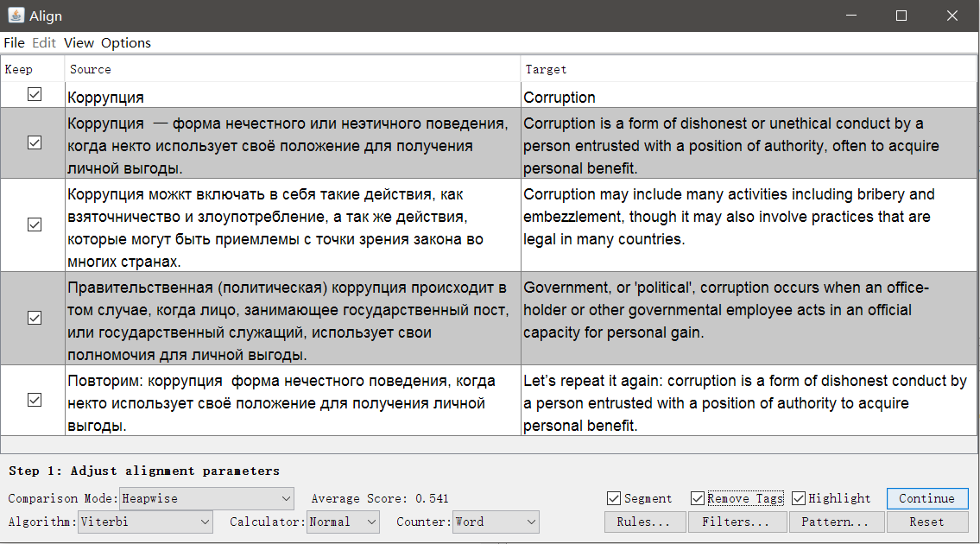Open the Calculator dropdown set to Normal
Image resolution: width=980 pixels, height=544 pixels.
343,522
